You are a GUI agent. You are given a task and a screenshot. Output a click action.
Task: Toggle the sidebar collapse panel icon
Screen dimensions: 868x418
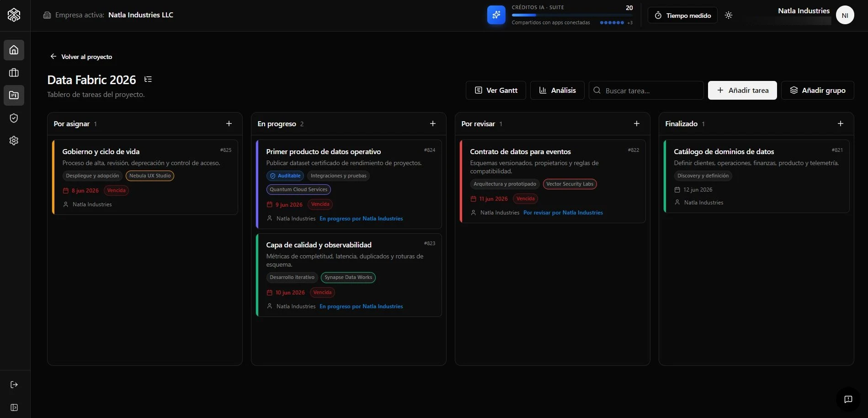[x=14, y=407]
